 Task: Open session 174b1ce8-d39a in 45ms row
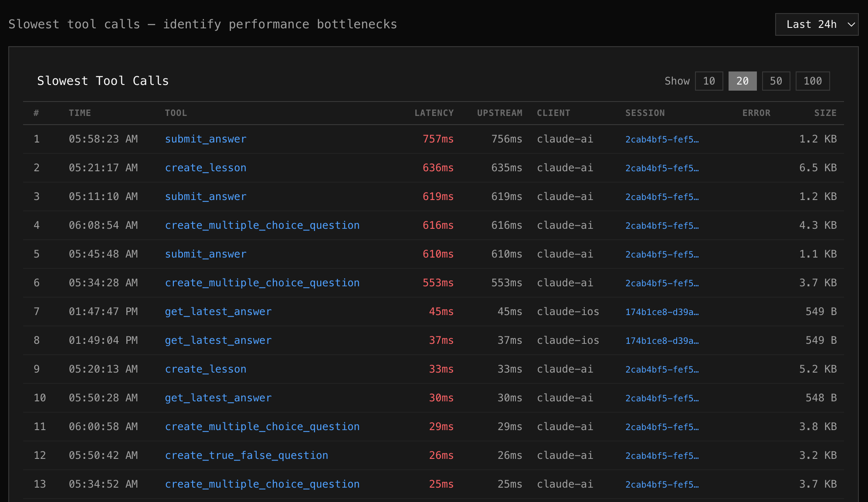(662, 312)
